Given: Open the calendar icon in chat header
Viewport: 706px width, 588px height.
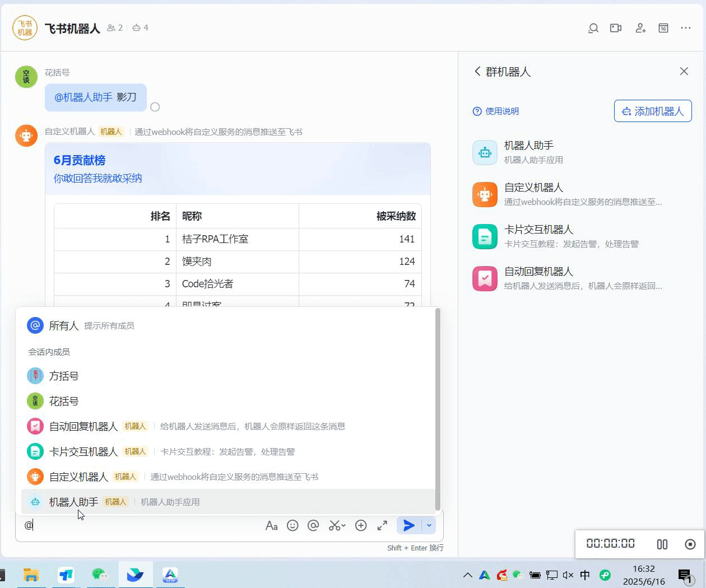Looking at the screenshot, I should point(663,28).
